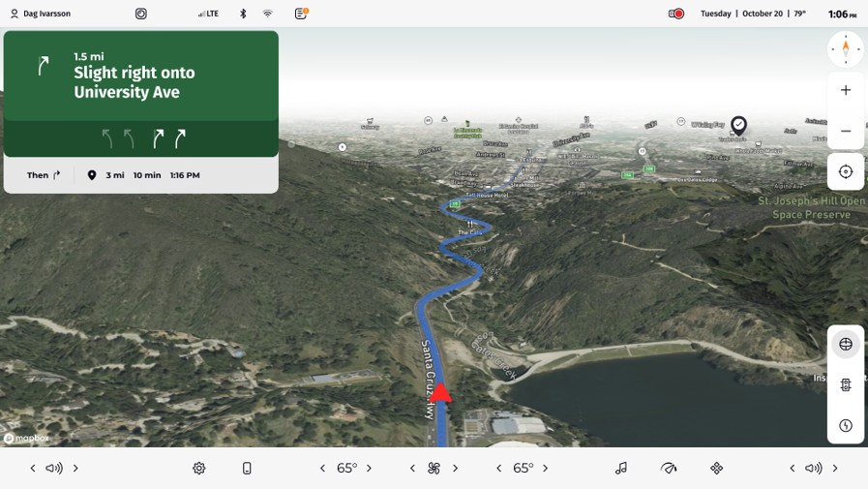Increase left temperature above 65°
This screenshot has height=489, width=868.
pyautogui.click(x=370, y=469)
